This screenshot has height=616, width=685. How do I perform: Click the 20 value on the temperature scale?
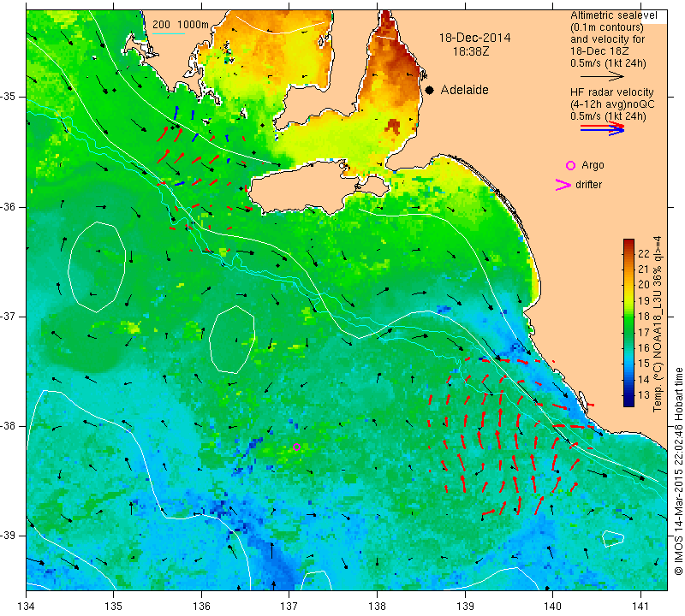point(644,285)
